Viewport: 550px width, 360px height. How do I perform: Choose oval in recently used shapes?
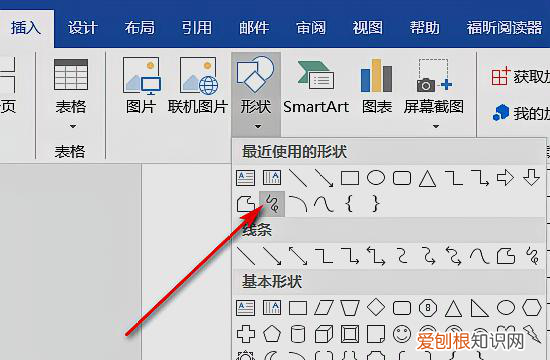376,178
